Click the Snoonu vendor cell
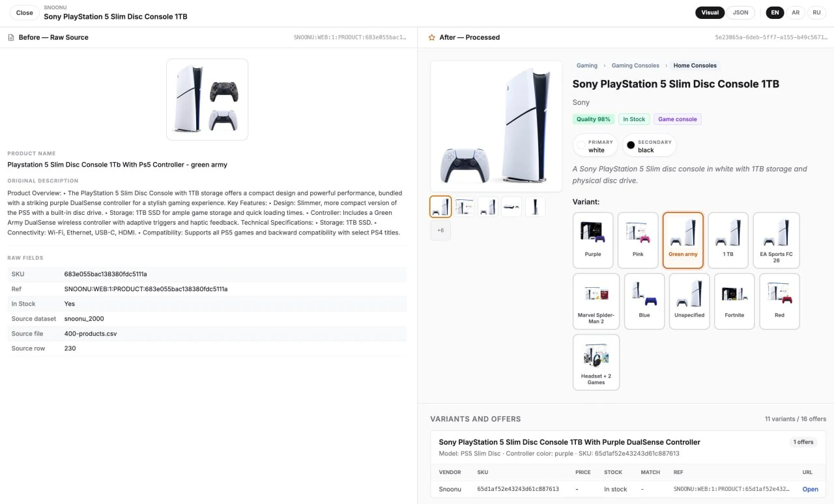The image size is (834, 504). tap(450, 489)
